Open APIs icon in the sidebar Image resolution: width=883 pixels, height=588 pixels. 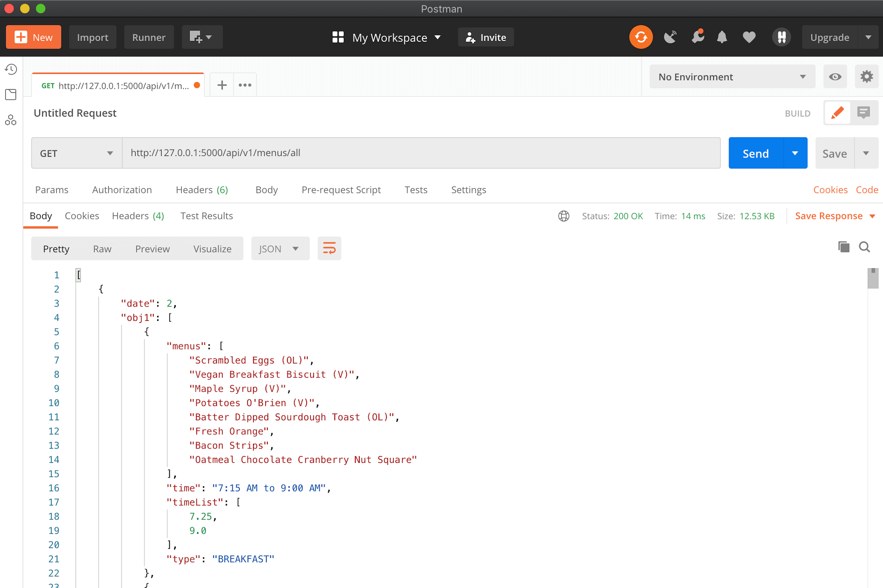[x=11, y=120]
